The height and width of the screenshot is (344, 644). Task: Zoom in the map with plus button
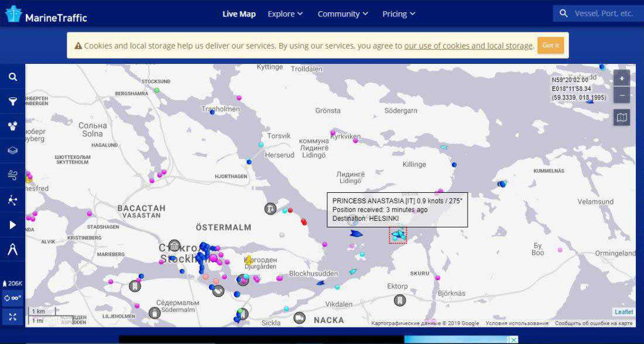622,78
